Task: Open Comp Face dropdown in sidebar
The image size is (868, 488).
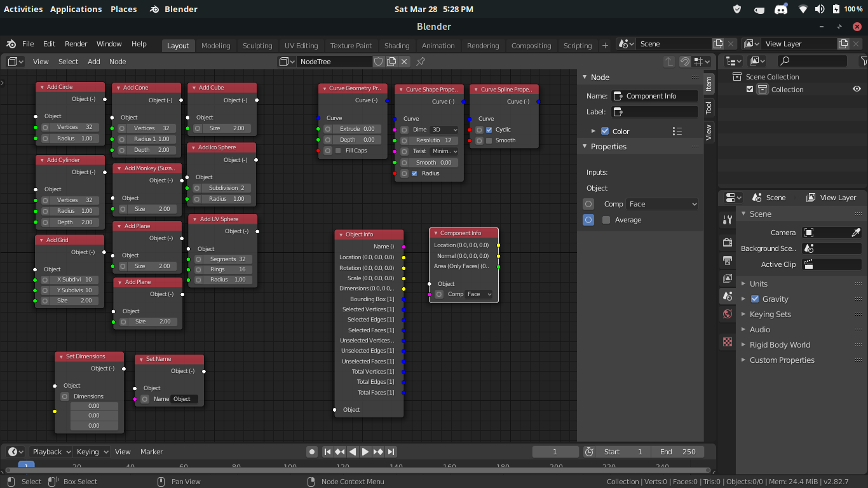Action: (x=663, y=204)
